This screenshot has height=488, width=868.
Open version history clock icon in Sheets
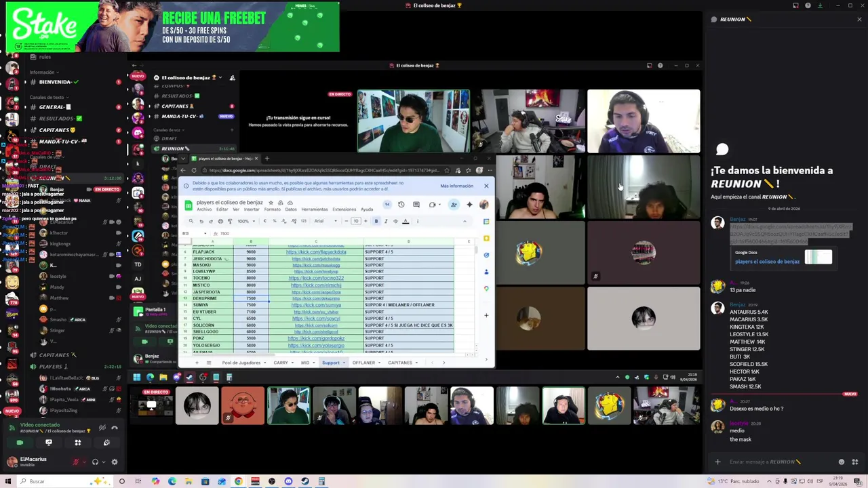click(401, 205)
